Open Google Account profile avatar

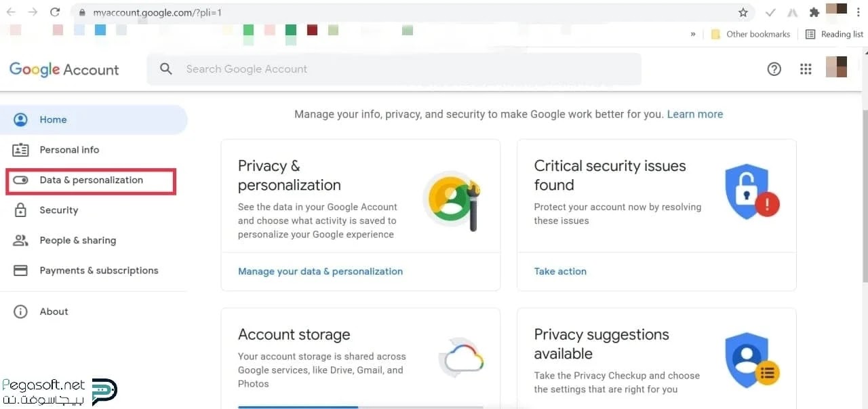836,67
